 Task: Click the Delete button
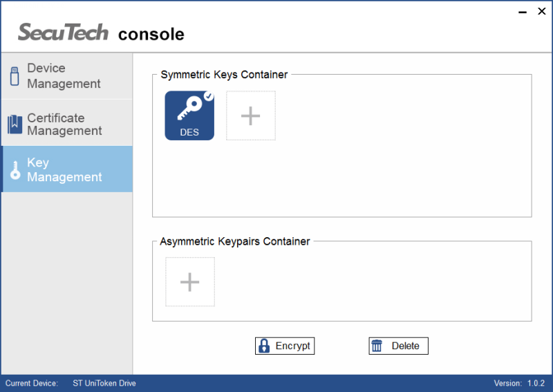point(399,346)
